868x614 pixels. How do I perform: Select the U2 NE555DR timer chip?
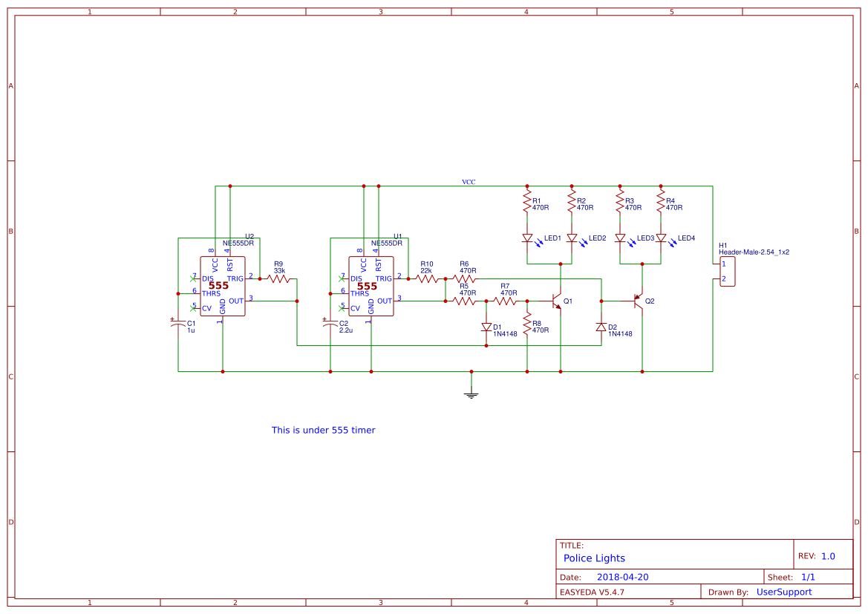click(x=223, y=286)
